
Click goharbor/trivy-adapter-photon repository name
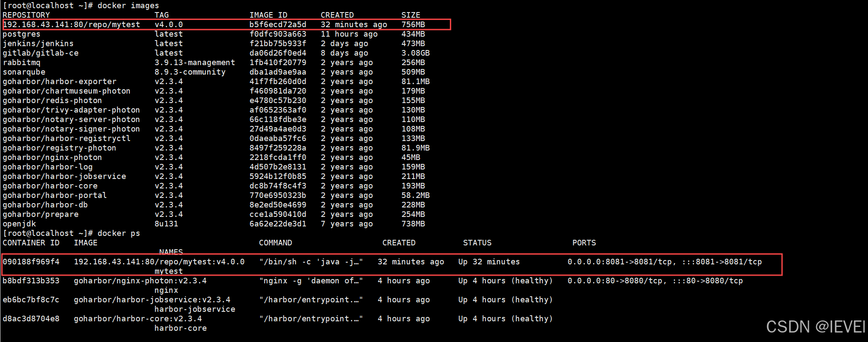pyautogui.click(x=71, y=110)
